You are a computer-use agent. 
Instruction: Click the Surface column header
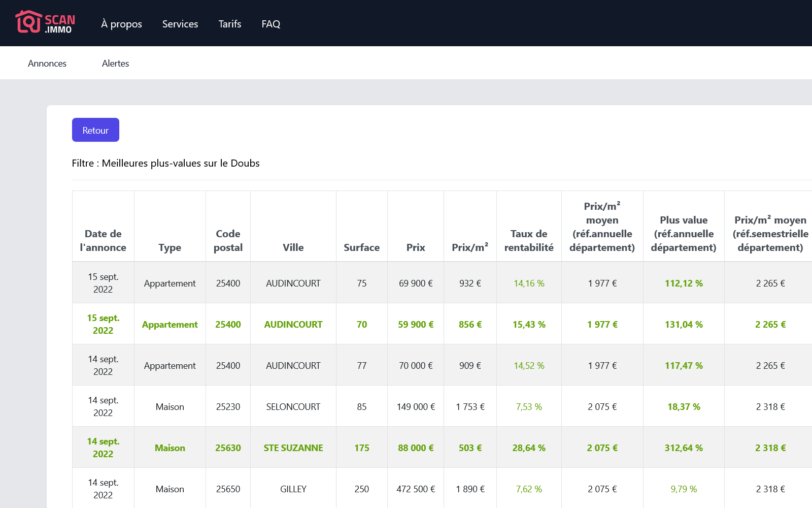(x=361, y=247)
